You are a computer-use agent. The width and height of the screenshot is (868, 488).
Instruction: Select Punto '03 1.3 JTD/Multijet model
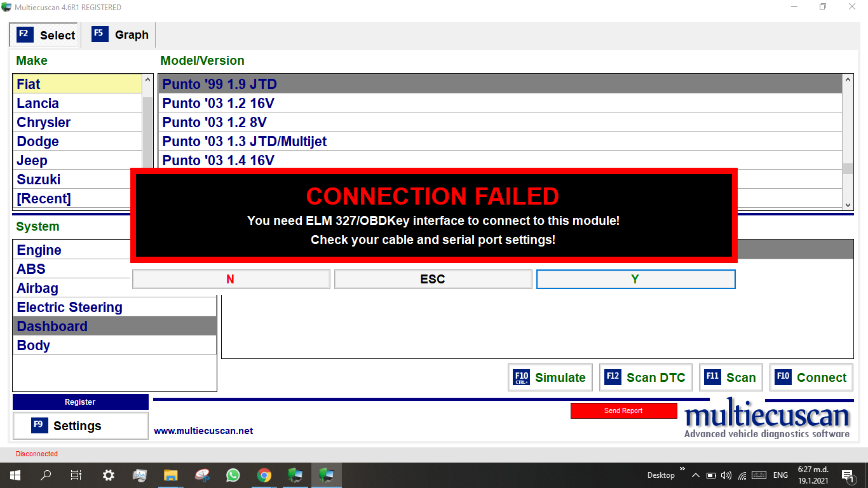click(501, 141)
